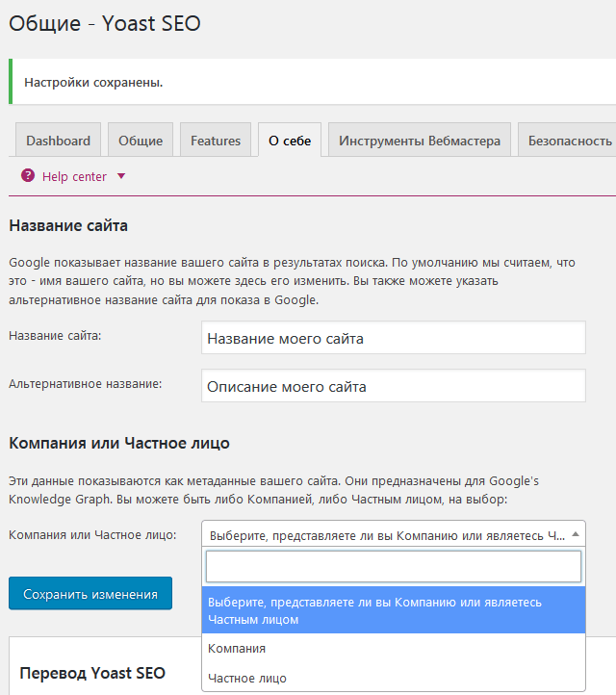Screen dimensions: 616x695
Task: Collapse the Компания или Частное лицо dropdown
Action: pyautogui.click(x=394, y=534)
